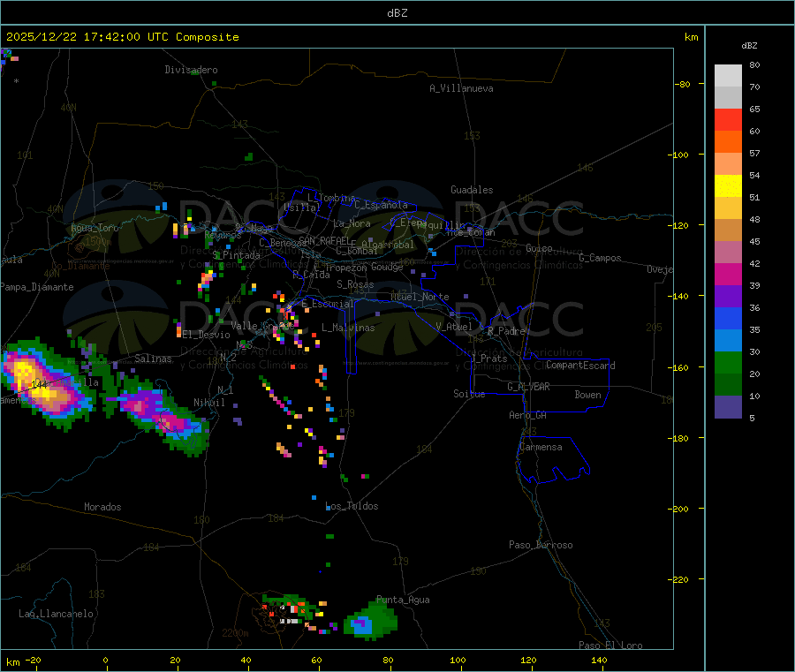Click the Divisadero place label

click(191, 70)
